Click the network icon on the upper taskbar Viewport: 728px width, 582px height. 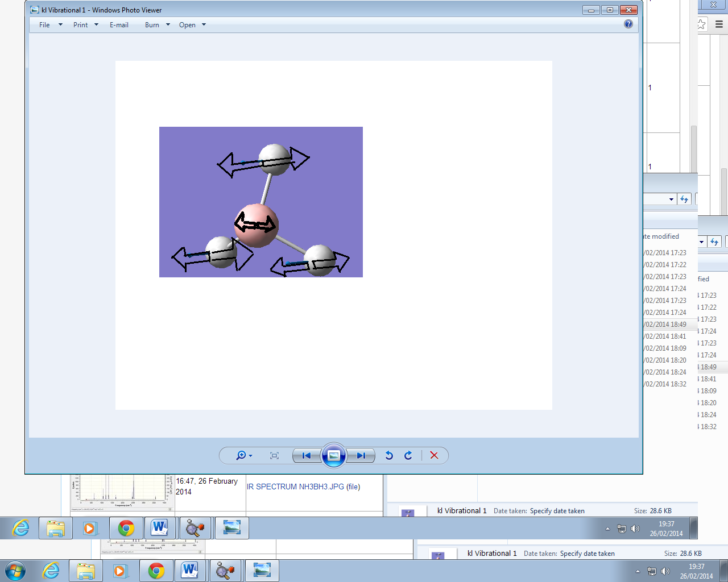tap(622, 529)
